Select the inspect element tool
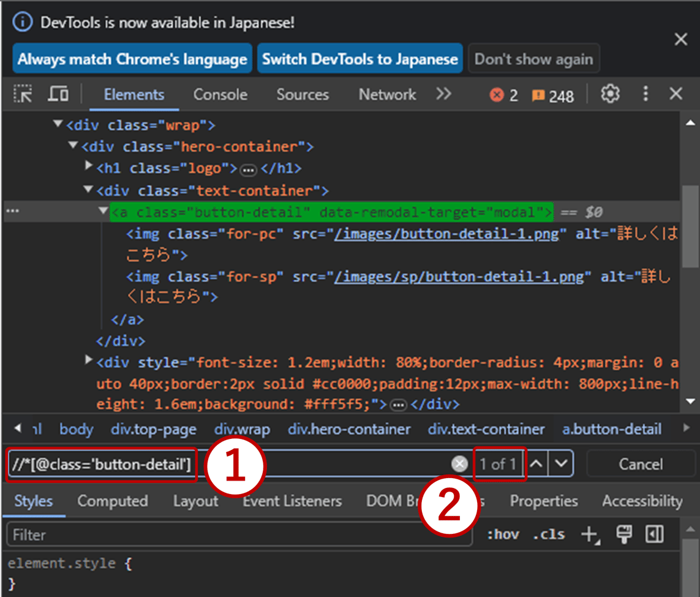Viewport: 700px width, 597px height. pos(23,94)
